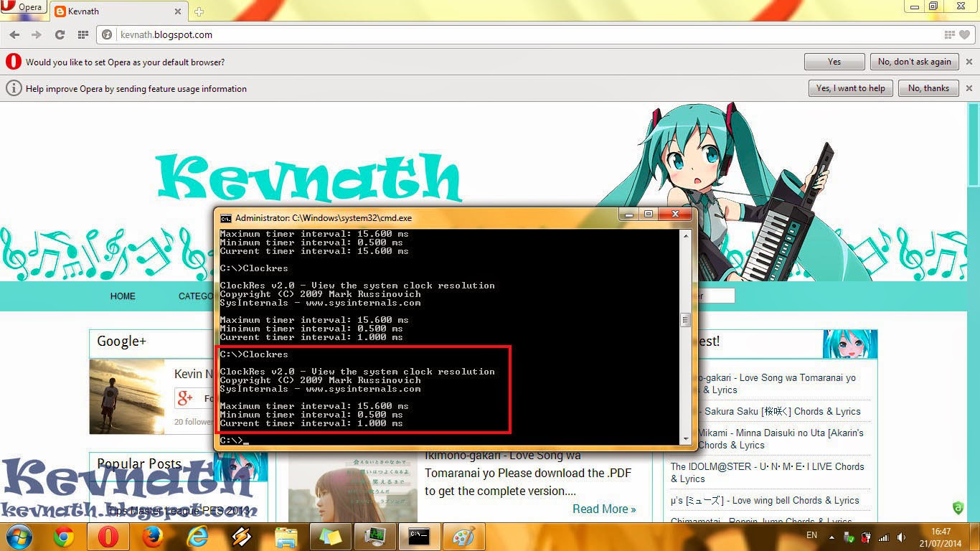This screenshot has height=551, width=980.
Task: Switch to the Command Prompt taskbar button
Action: 419,537
